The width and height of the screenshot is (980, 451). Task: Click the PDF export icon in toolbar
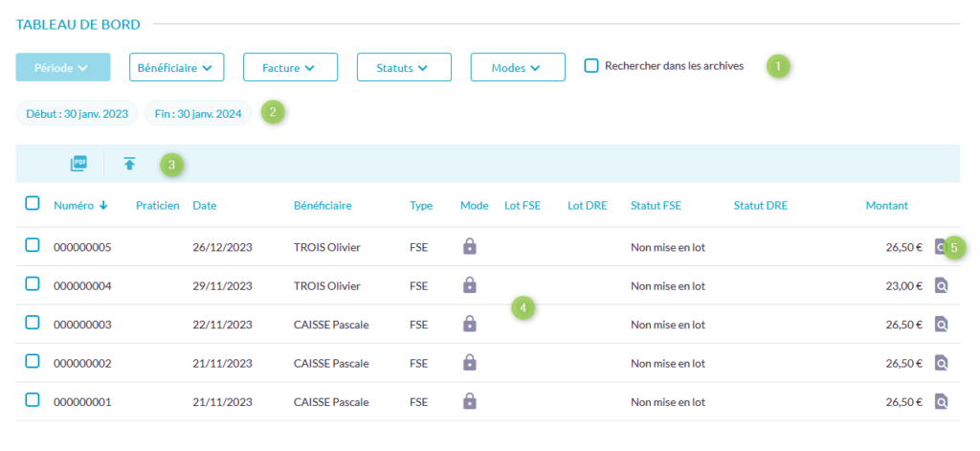pos(78,164)
